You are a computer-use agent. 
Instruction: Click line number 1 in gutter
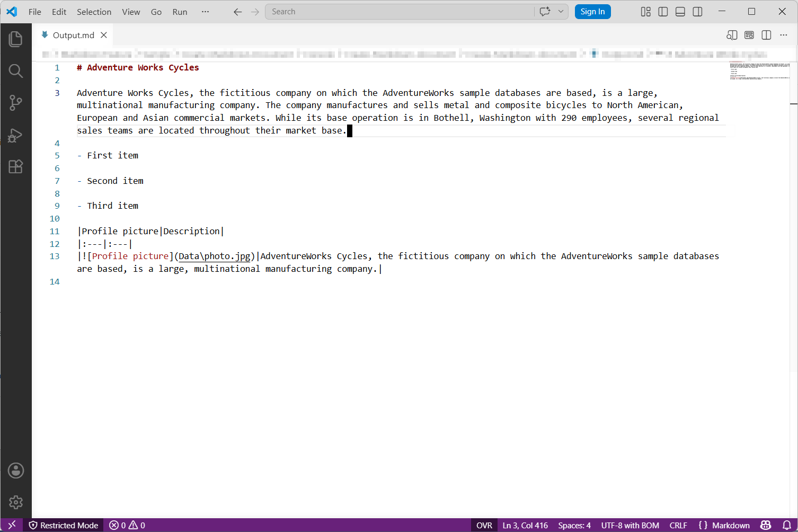click(57, 67)
